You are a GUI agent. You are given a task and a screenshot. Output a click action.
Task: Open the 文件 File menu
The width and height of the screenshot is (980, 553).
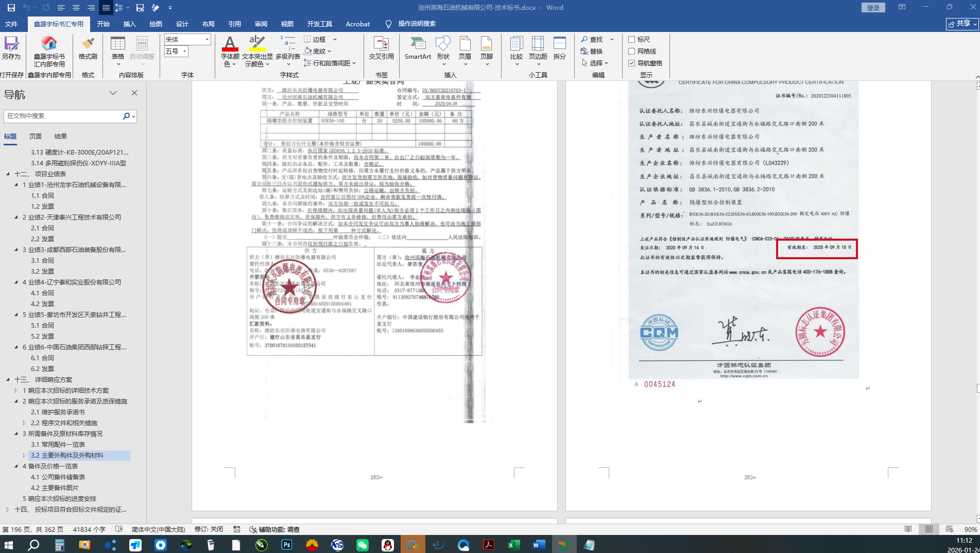[11, 24]
